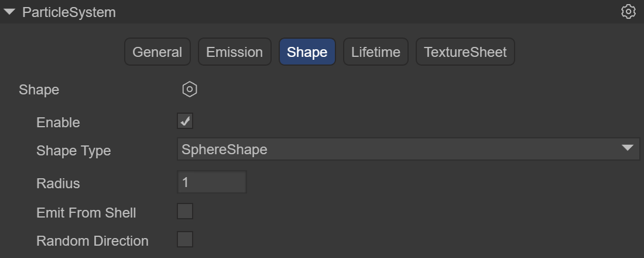Click the Enable label text

click(x=58, y=123)
